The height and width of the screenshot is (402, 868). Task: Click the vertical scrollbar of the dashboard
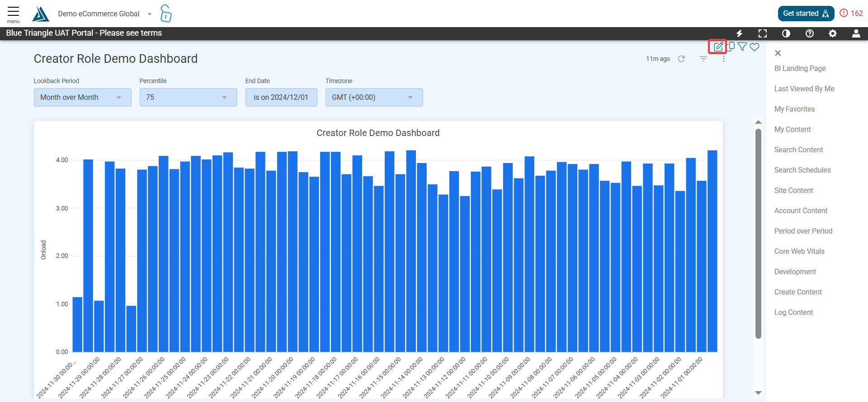point(758,234)
